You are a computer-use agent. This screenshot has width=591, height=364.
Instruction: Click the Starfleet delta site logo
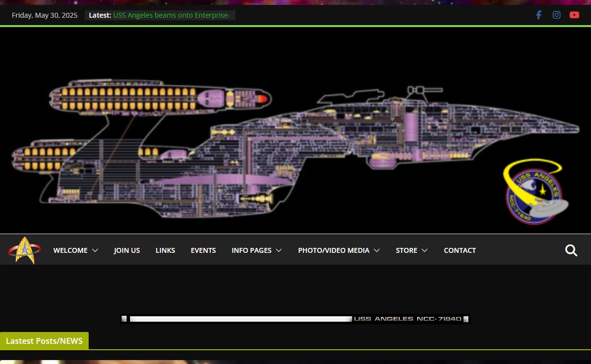[x=25, y=250]
